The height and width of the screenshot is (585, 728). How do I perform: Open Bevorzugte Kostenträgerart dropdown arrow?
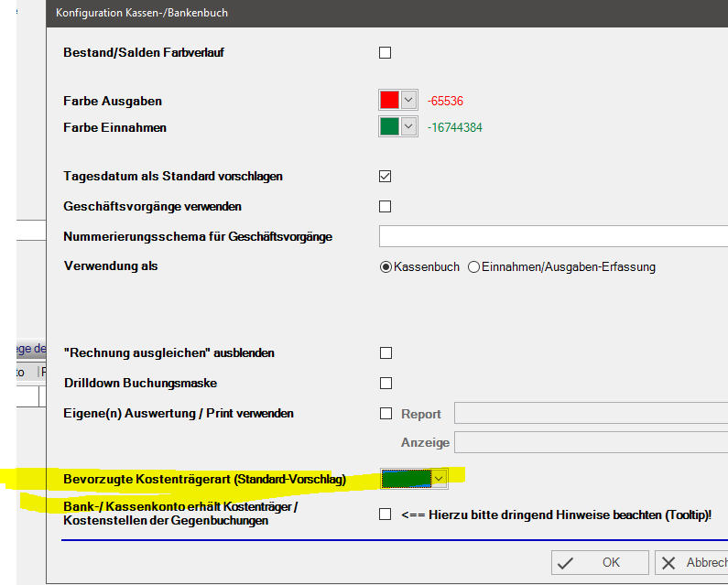439,478
